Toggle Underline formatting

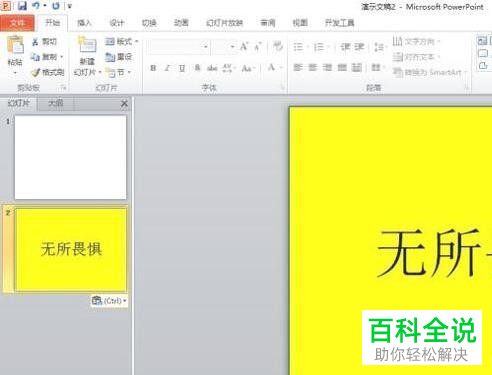[x=182, y=68]
